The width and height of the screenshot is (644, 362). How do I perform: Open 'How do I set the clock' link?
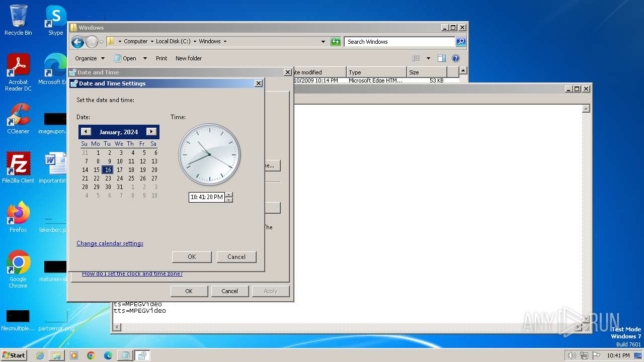coord(132,274)
